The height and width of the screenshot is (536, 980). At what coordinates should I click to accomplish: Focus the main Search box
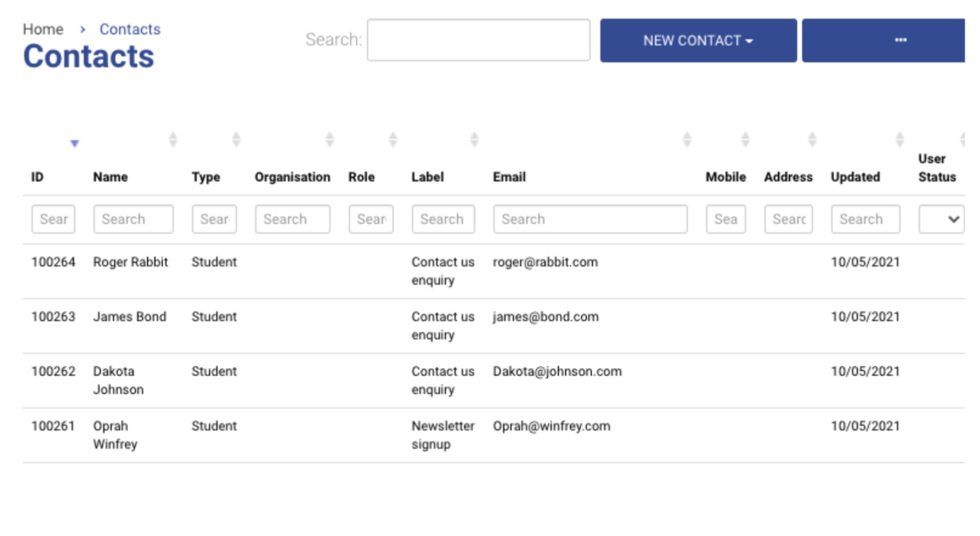(x=478, y=40)
